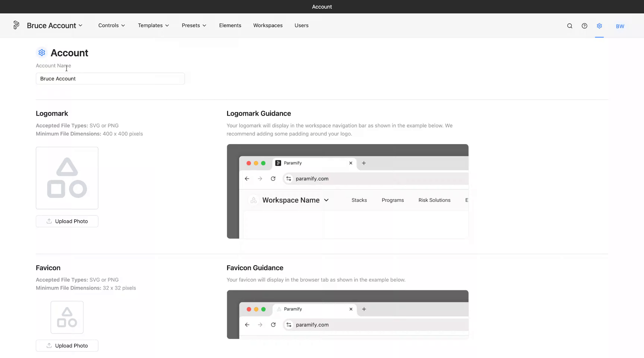The width and height of the screenshot is (644, 358).
Task: Expand the Bruce Account switcher dropdown
Action: pyautogui.click(x=54, y=25)
